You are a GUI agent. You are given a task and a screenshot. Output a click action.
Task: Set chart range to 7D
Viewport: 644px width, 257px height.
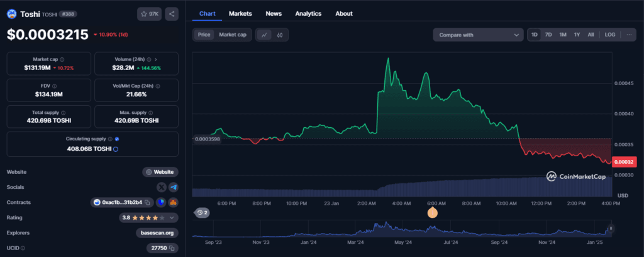(x=548, y=35)
